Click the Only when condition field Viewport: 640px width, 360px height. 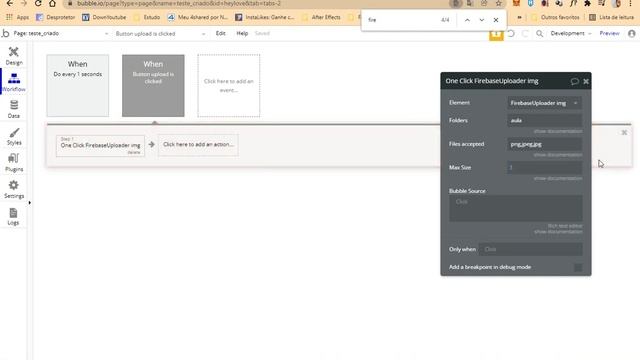click(x=531, y=249)
